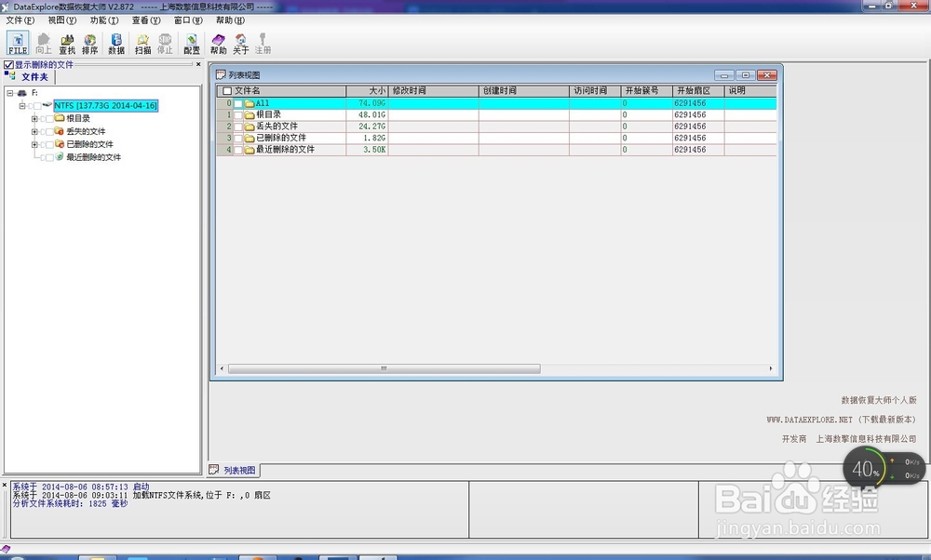The height and width of the screenshot is (560, 931).
Task: Click the 74.09G size cell
Action: (367, 103)
